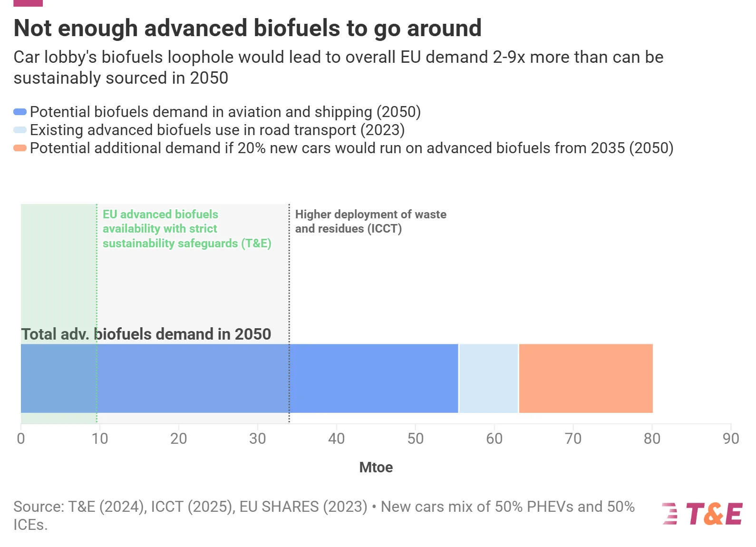Click the light blue road transport legend swatch
This screenshot has height=547, width=756.
coord(20,130)
